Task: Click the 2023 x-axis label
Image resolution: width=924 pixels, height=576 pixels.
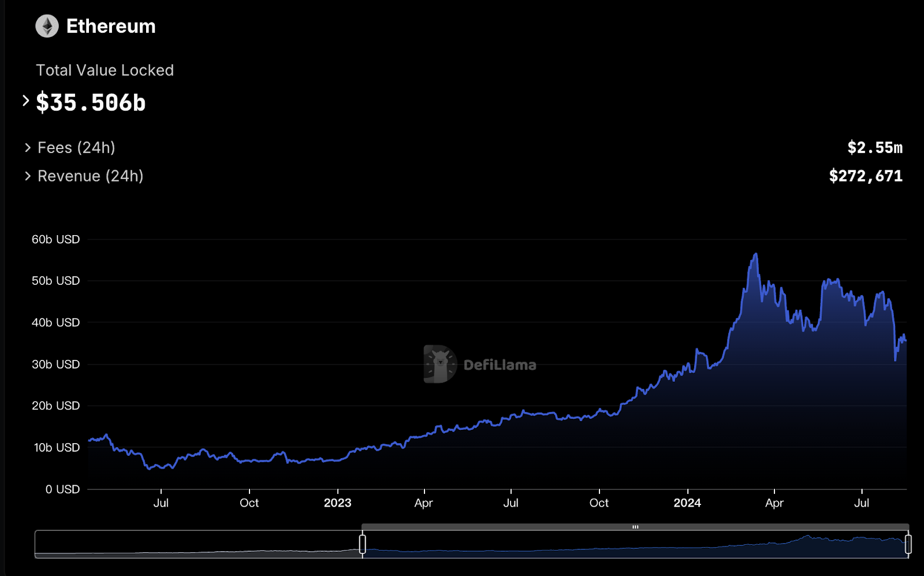Action: pos(337,503)
